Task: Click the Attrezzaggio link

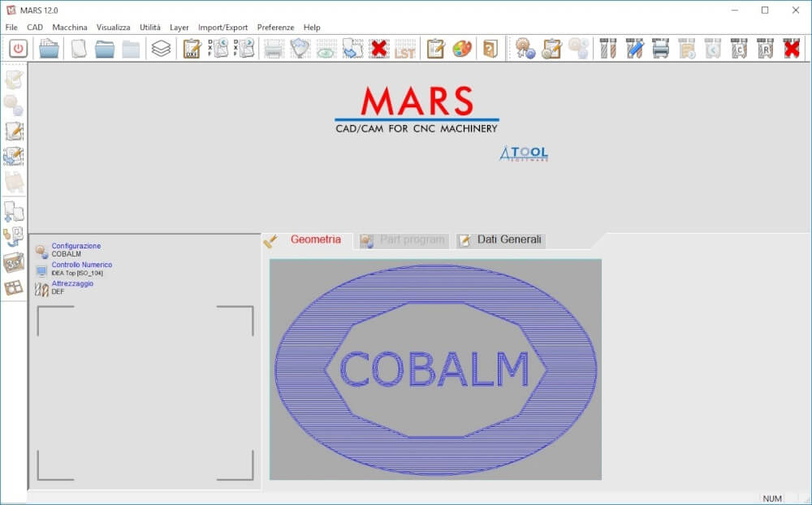Action: pos(72,284)
